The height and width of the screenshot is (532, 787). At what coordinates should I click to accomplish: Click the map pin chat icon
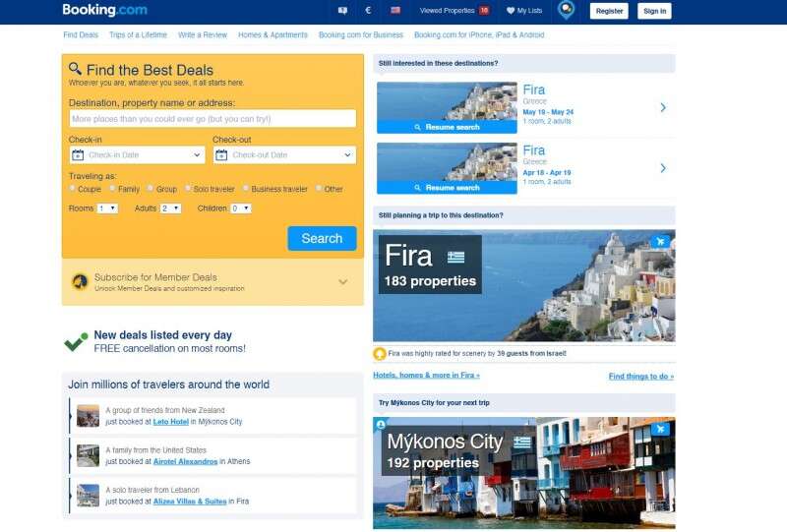566,11
